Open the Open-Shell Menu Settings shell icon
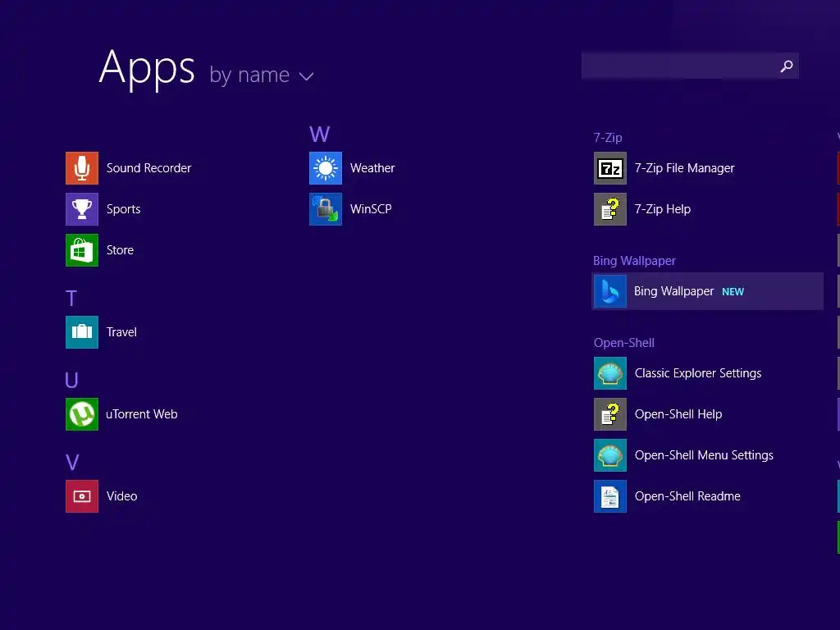 point(610,455)
